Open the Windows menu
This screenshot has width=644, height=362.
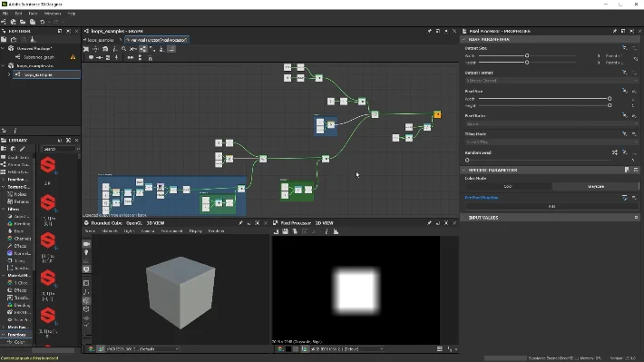tap(53, 14)
